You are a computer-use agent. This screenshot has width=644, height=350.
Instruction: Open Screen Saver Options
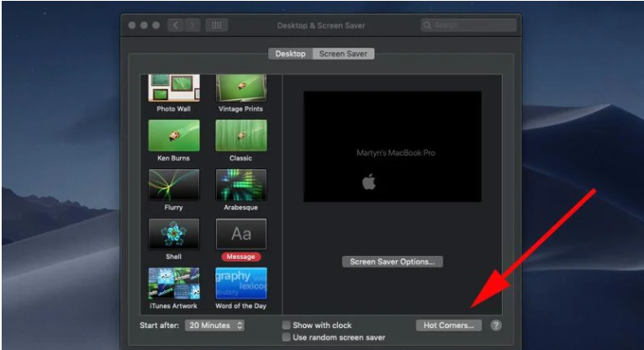[393, 262]
